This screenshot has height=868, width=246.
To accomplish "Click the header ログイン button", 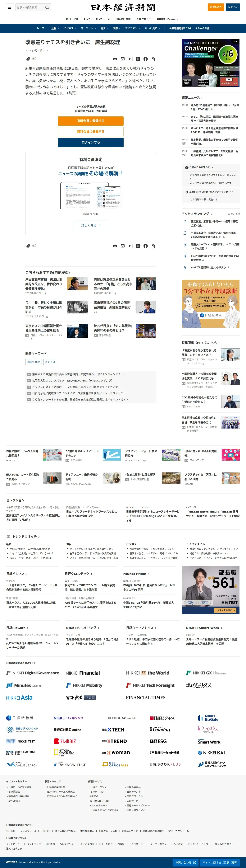I will (x=233, y=7).
